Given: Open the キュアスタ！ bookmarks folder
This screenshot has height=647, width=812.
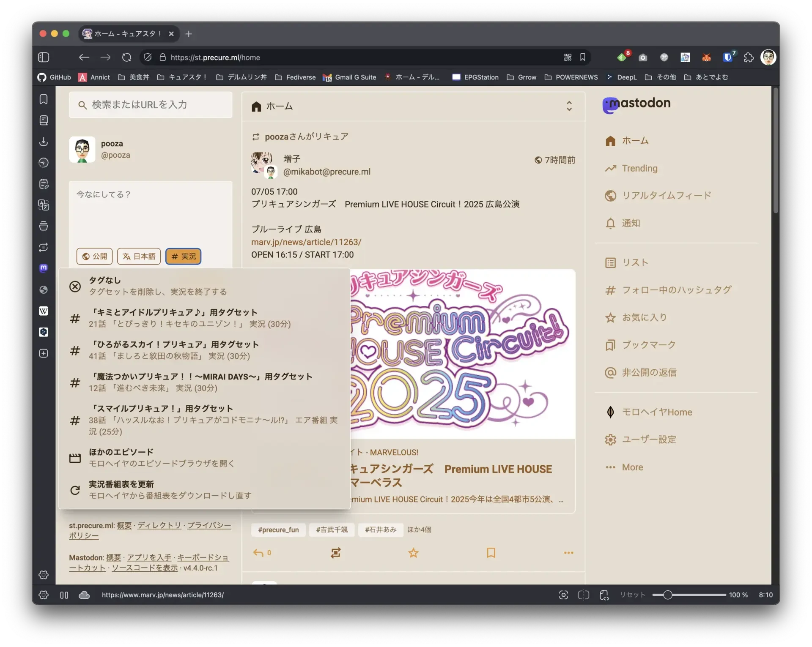Looking at the screenshot, I should (182, 77).
